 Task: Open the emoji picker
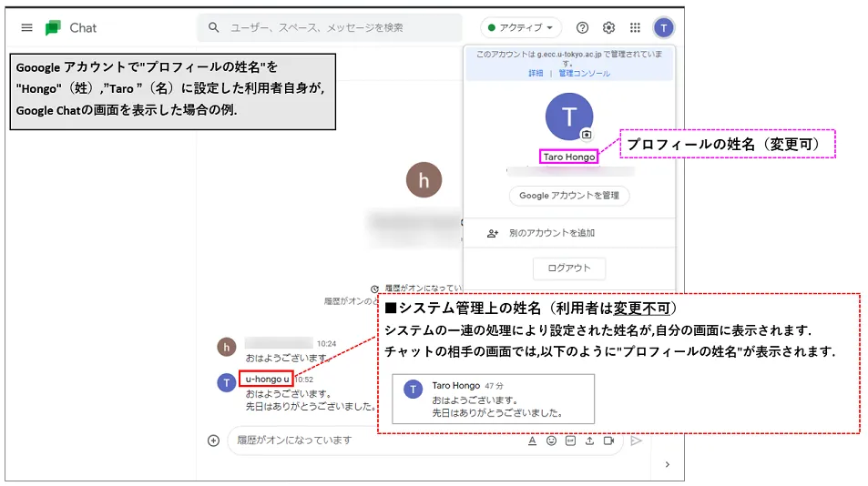[x=551, y=440]
